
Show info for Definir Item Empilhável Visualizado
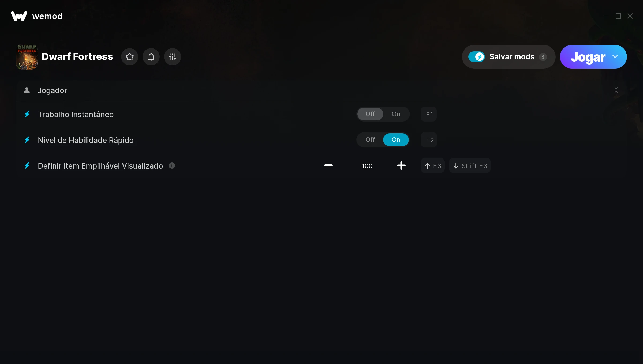172,166
